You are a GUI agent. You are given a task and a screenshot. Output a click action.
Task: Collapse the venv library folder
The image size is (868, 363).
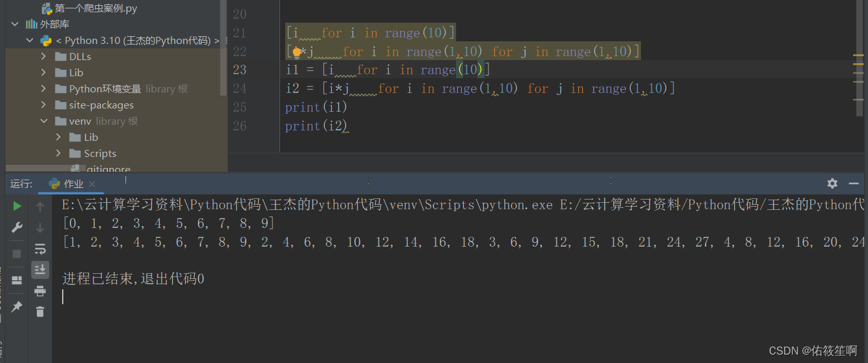point(43,121)
